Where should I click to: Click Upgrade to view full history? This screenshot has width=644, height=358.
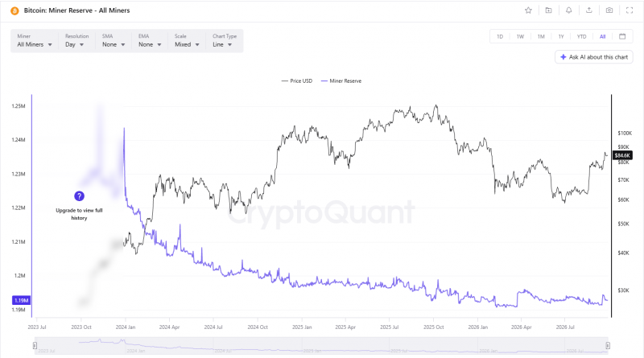pyautogui.click(x=79, y=214)
